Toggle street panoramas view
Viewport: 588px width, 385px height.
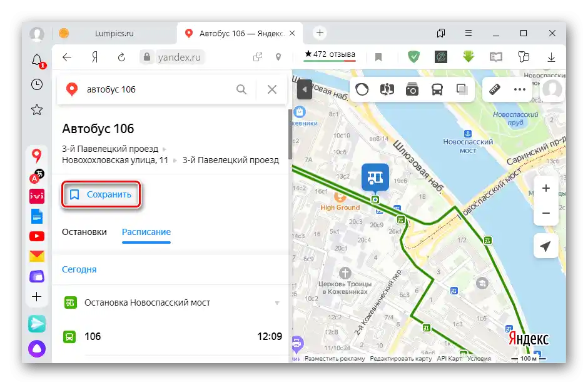[x=387, y=89]
